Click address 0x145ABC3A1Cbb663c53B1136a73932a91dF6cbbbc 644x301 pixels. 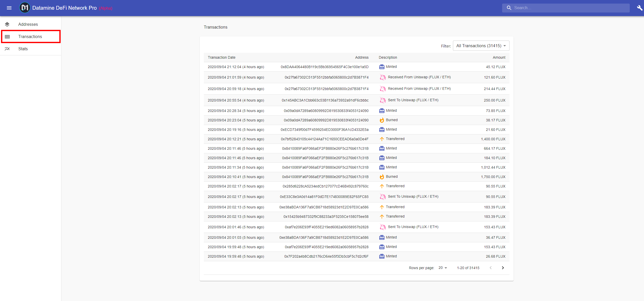[x=325, y=100]
